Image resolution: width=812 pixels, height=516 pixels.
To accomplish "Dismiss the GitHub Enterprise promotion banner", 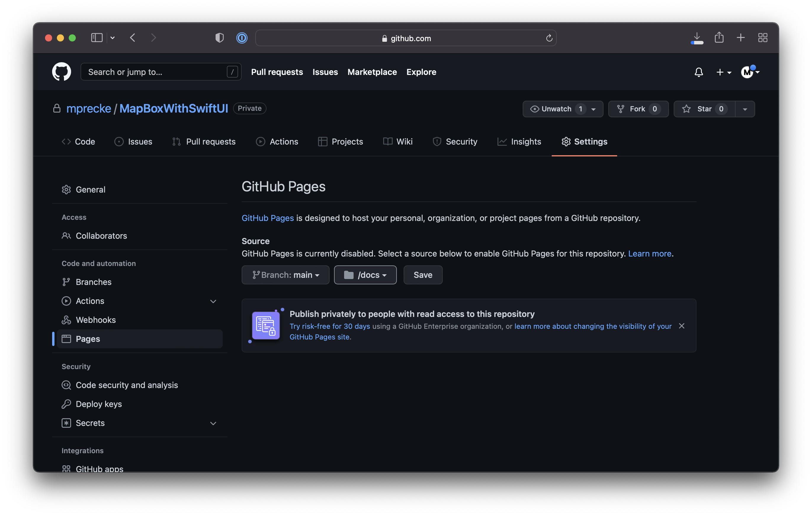I will click(x=681, y=326).
